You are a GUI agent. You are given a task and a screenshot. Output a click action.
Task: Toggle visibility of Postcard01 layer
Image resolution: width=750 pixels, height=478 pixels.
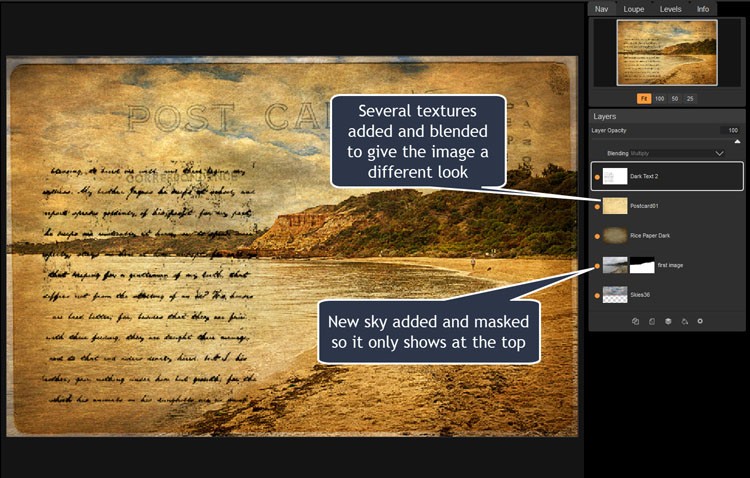click(597, 206)
